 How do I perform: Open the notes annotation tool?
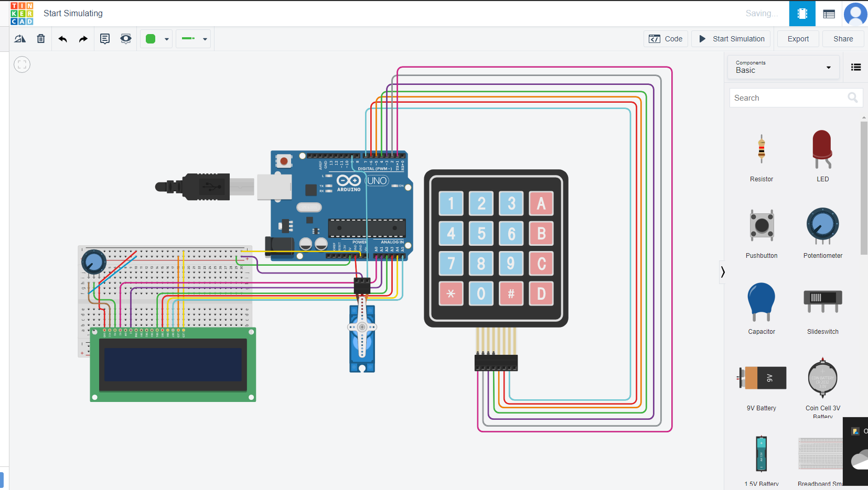pyautogui.click(x=105, y=39)
